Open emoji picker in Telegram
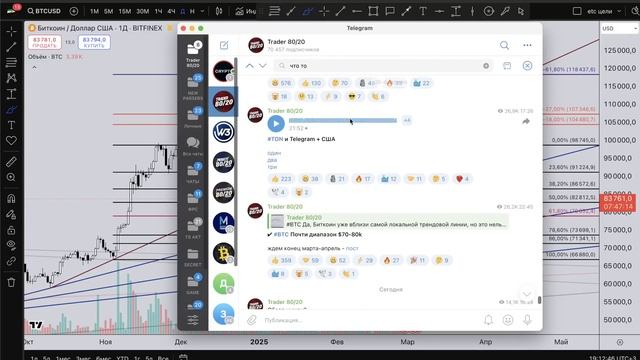The width and height of the screenshot is (640, 360). 508,320
